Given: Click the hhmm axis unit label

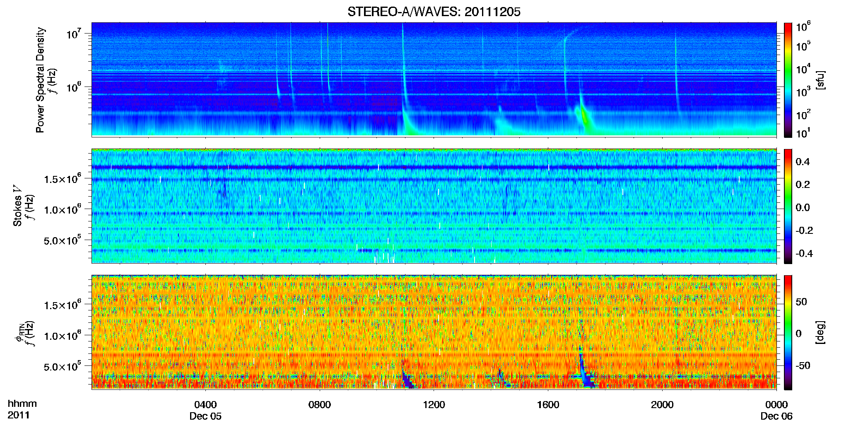Looking at the screenshot, I should [x=22, y=404].
